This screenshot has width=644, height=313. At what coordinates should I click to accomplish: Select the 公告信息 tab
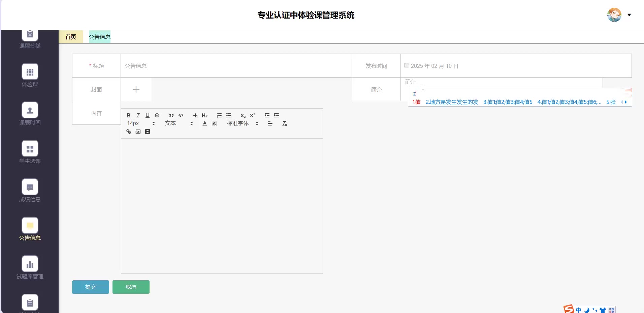[x=99, y=37]
